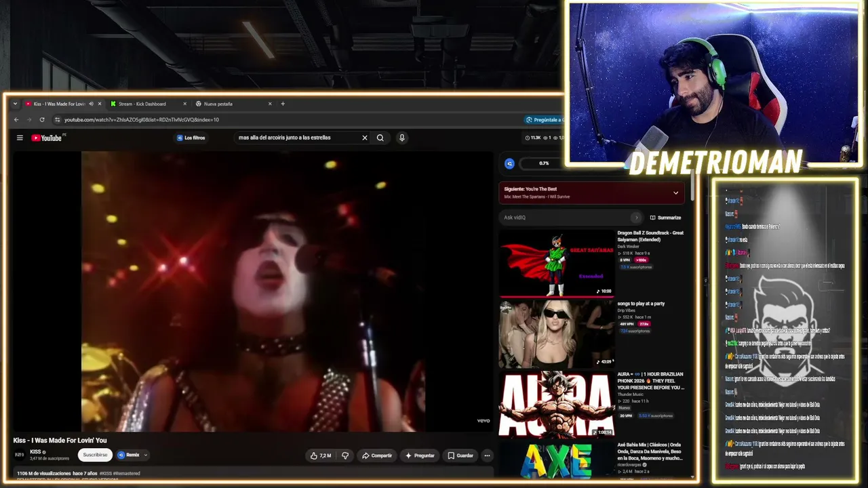The width and height of the screenshot is (868, 488).
Task: Submit search with the magnifier icon
Action: pos(380,138)
